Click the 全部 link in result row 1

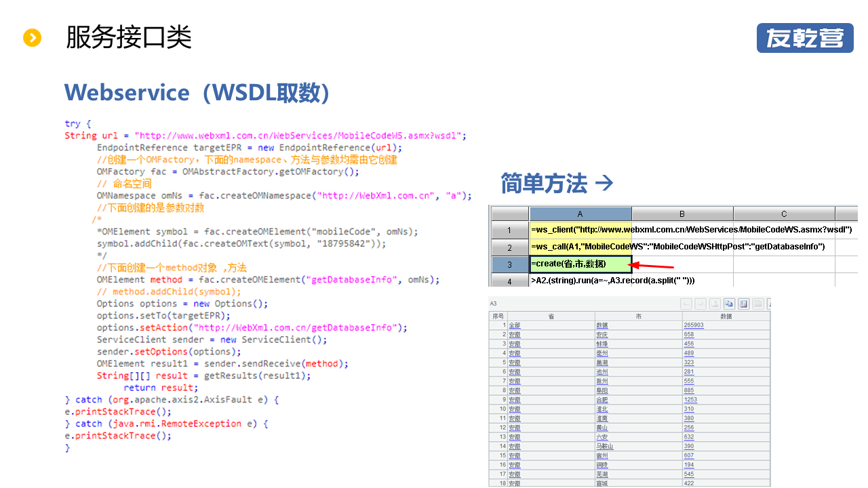tap(514, 325)
